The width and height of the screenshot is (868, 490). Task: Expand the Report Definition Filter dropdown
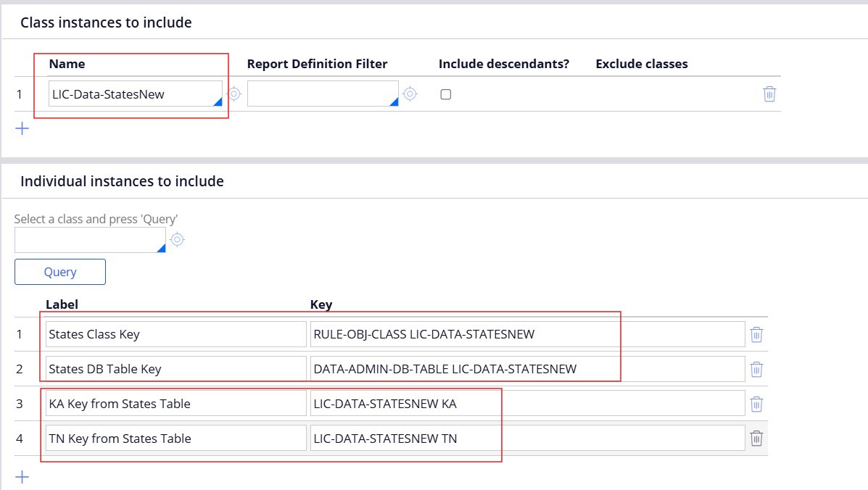[394, 102]
